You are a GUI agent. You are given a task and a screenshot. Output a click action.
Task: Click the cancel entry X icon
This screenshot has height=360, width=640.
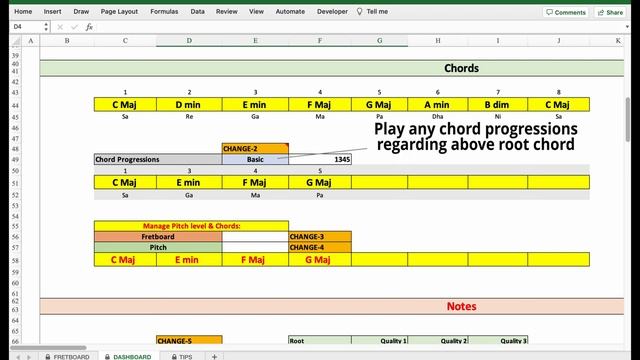pyautogui.click(x=60, y=27)
